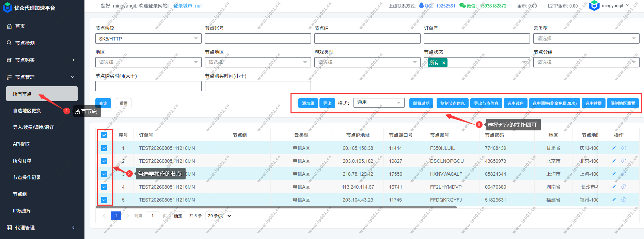
Task: Open 所有节点 in sidebar
Action: click(x=42, y=94)
